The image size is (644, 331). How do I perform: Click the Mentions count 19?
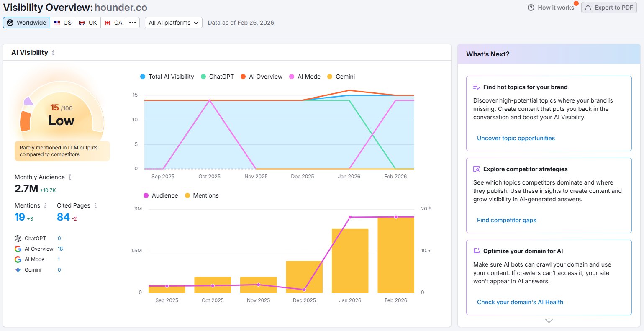[20, 217]
